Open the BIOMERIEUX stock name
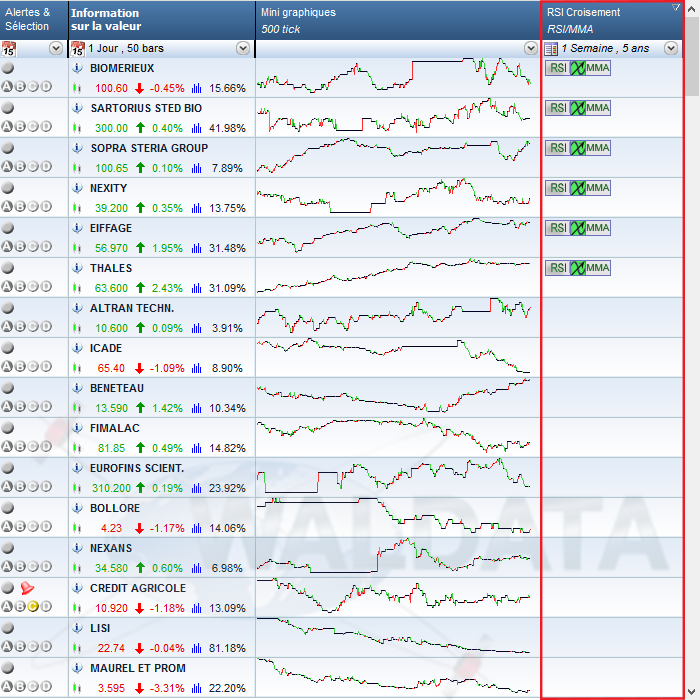The height and width of the screenshot is (700, 700). pyautogui.click(x=122, y=68)
